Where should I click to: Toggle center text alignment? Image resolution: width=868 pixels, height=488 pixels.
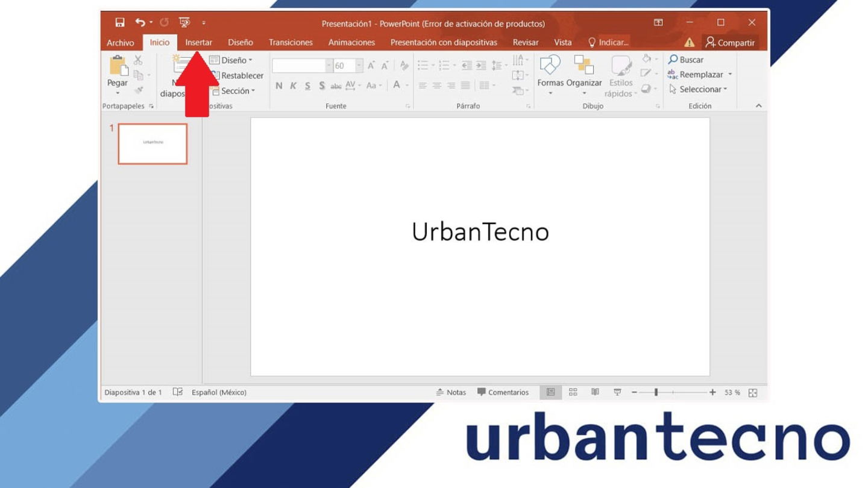pos(437,86)
